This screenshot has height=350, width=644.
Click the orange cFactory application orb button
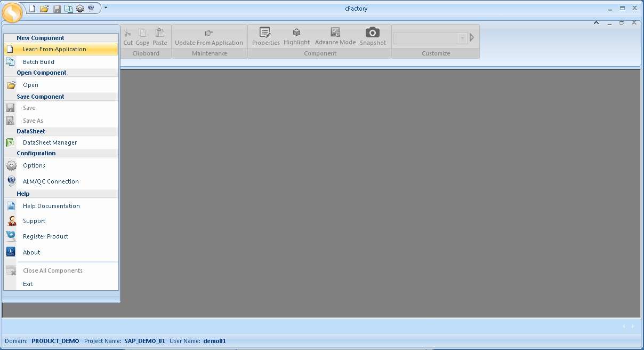tap(12, 13)
